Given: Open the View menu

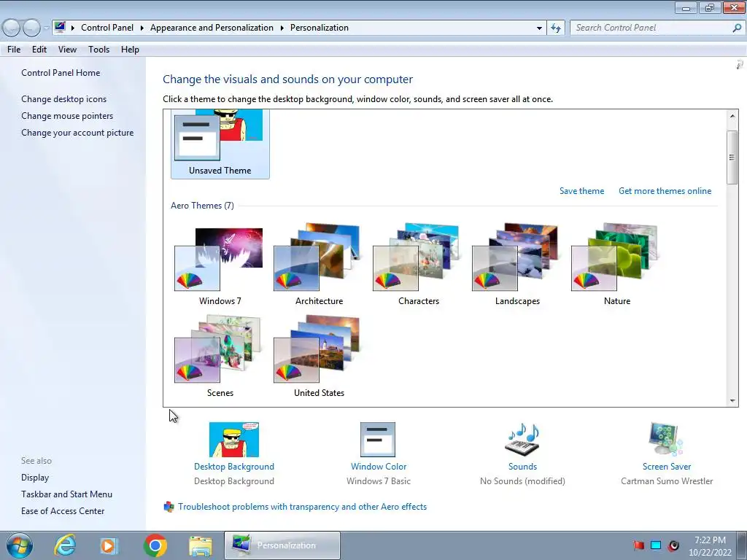Looking at the screenshot, I should 67,50.
